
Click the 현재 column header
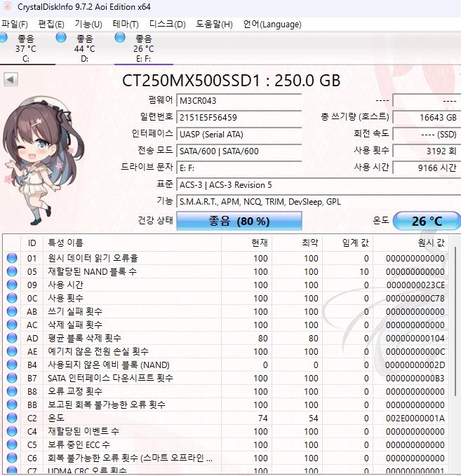pos(246,243)
